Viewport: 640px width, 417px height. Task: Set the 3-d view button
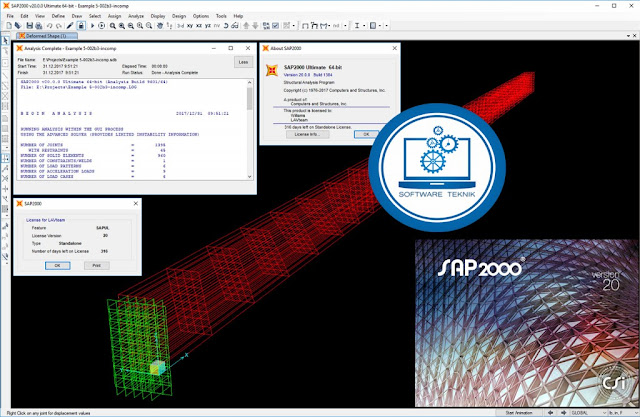click(180, 26)
